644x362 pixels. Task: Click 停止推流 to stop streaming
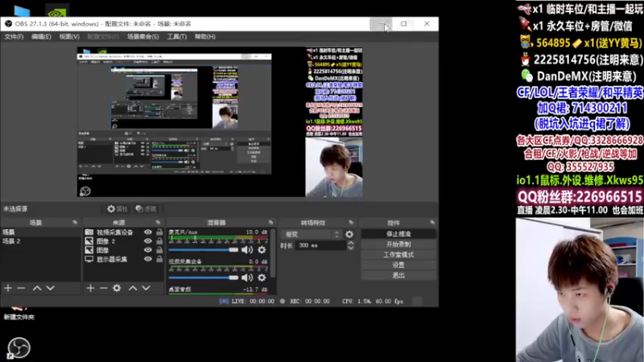(398, 234)
